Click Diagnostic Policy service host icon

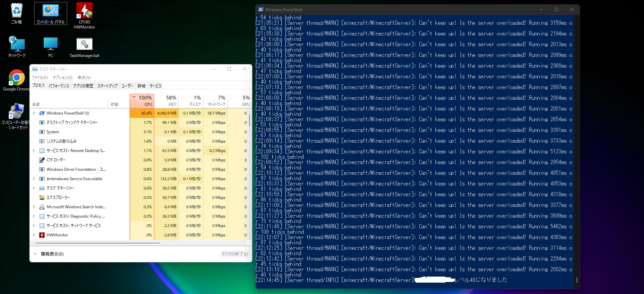tap(42, 216)
